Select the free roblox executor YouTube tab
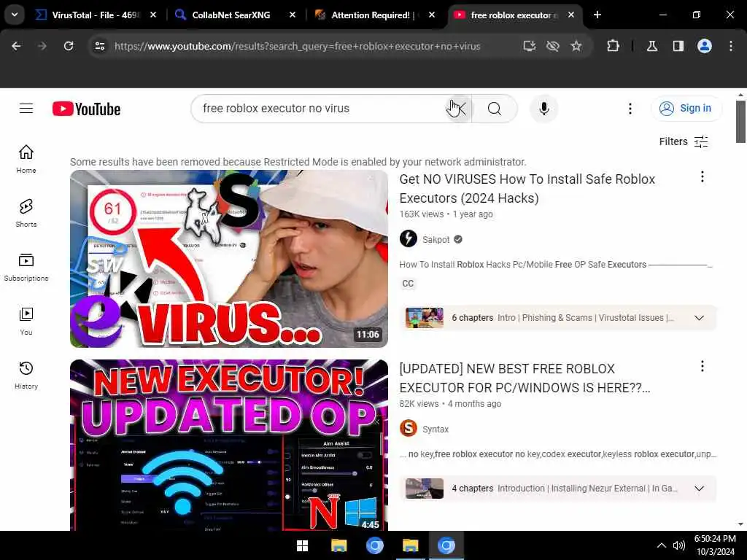 click(514, 15)
